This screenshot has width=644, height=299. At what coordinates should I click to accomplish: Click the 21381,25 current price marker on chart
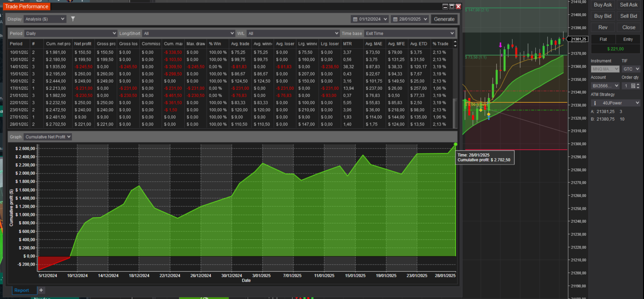577,39
